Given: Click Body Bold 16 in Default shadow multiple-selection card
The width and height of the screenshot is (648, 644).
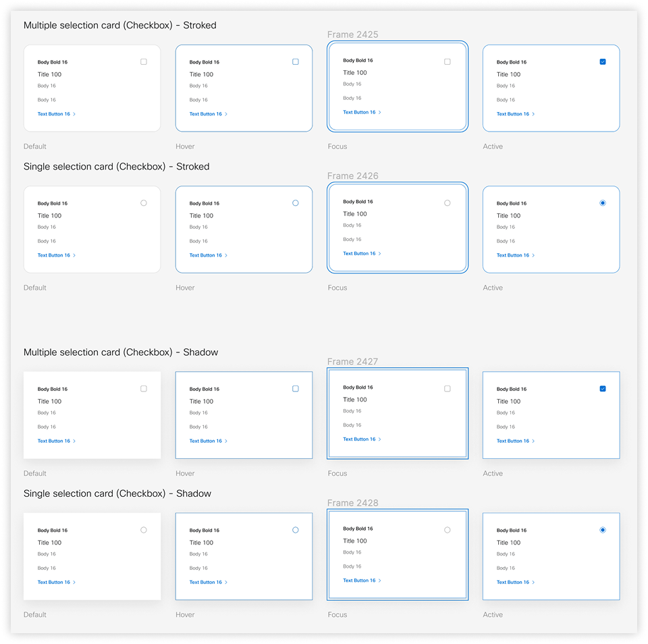Looking at the screenshot, I should point(53,389).
